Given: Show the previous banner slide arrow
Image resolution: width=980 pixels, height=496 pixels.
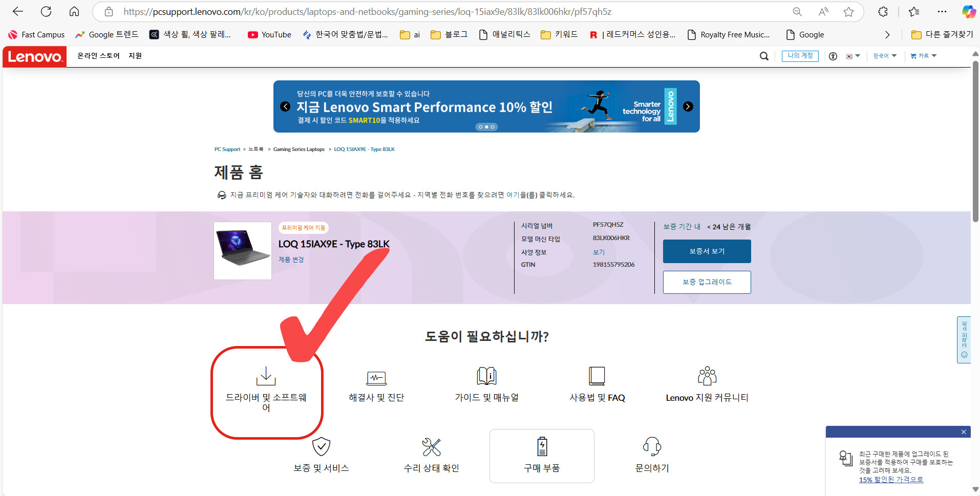Looking at the screenshot, I should 285,106.
